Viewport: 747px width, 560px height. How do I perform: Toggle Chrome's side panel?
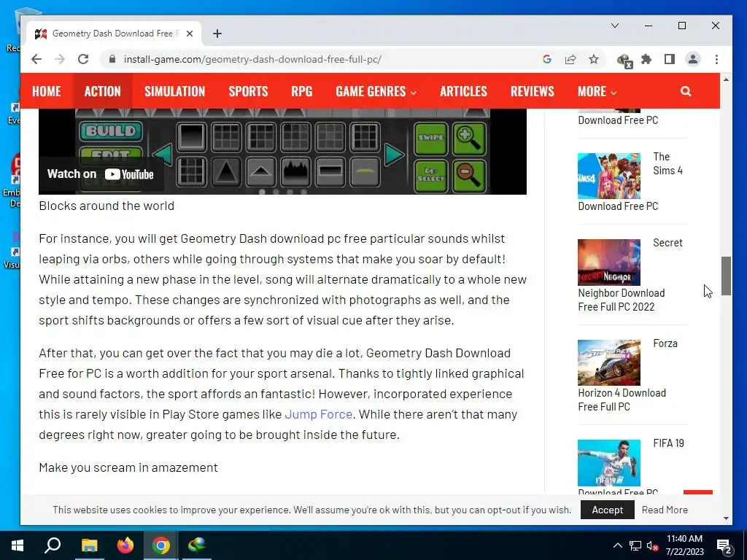click(670, 59)
